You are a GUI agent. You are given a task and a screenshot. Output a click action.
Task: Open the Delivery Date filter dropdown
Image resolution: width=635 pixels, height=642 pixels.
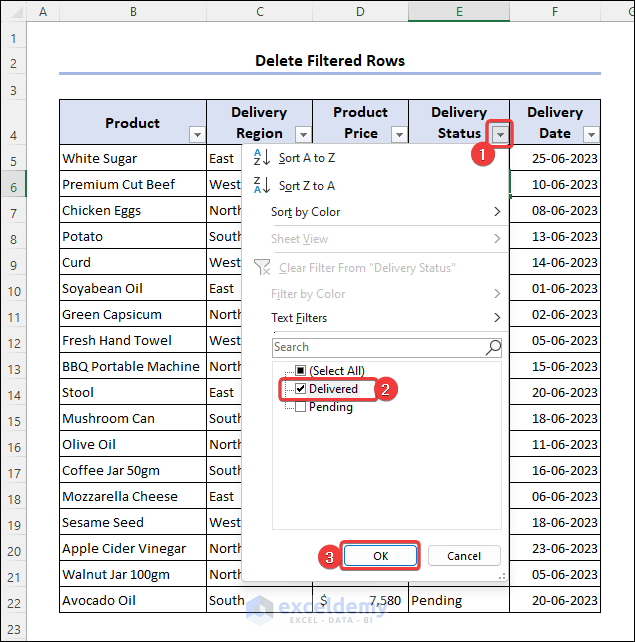(591, 134)
